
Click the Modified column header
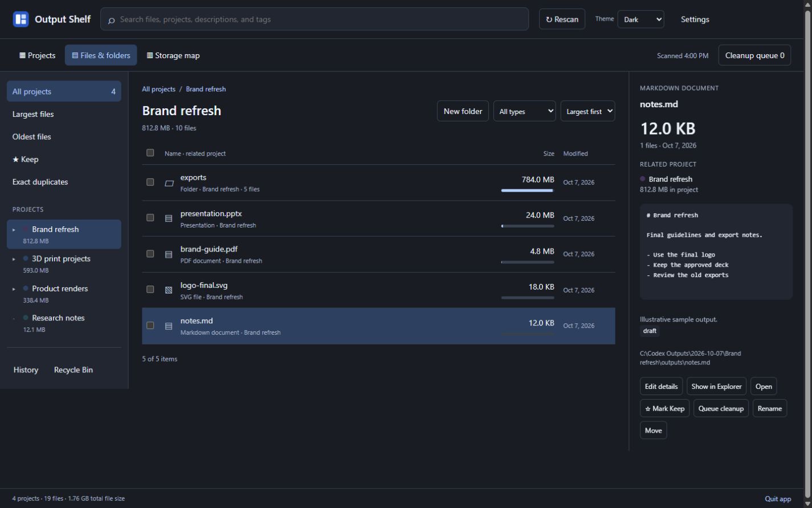pos(576,153)
